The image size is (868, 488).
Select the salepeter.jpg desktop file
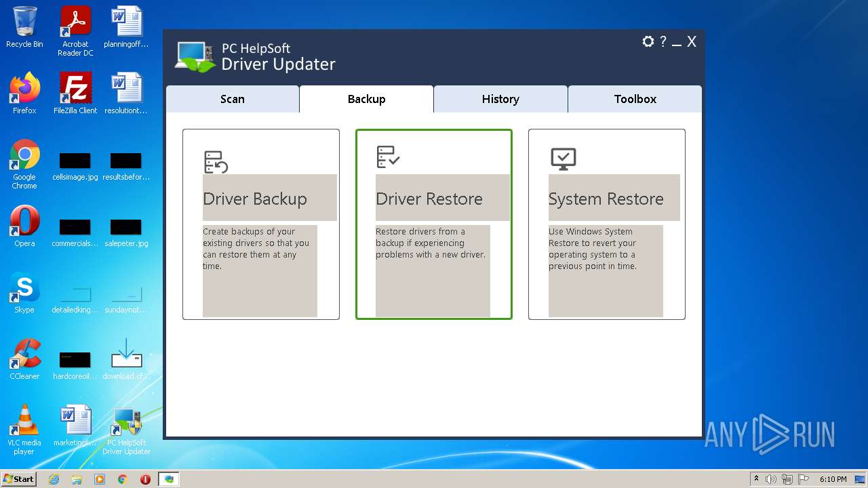126,233
